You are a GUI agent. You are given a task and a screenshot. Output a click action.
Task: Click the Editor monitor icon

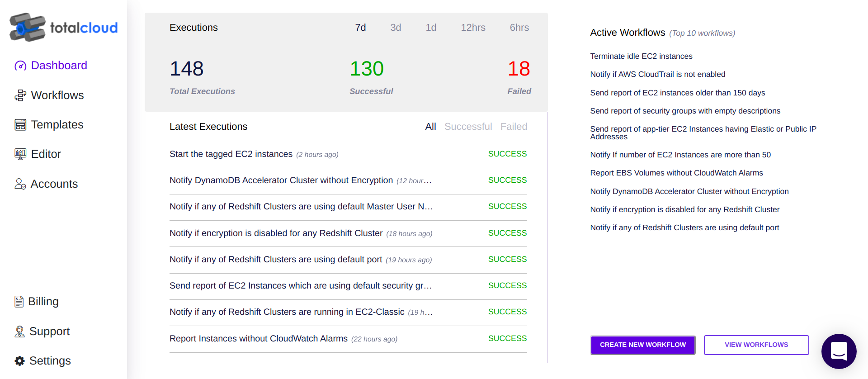point(20,154)
